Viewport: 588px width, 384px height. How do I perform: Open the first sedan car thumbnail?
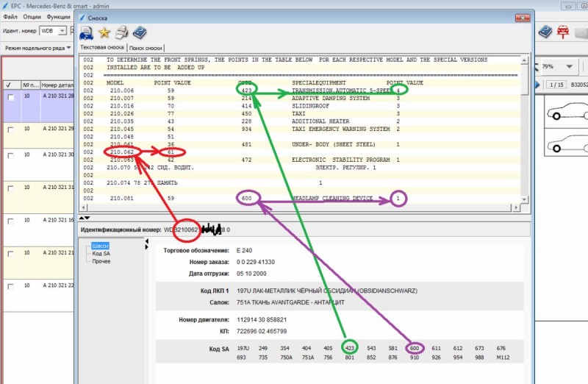point(566,112)
